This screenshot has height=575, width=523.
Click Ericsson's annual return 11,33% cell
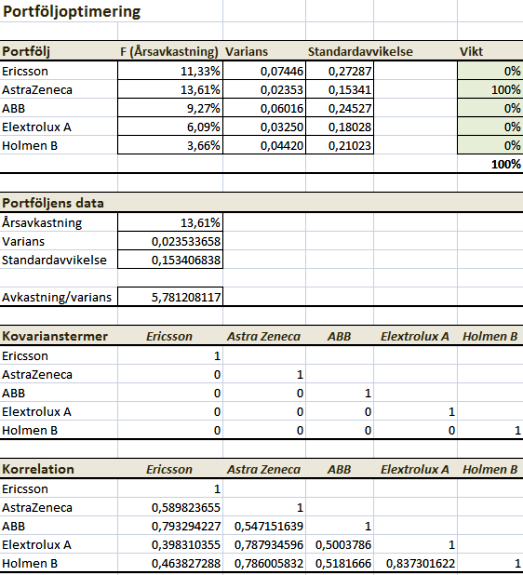(x=170, y=71)
